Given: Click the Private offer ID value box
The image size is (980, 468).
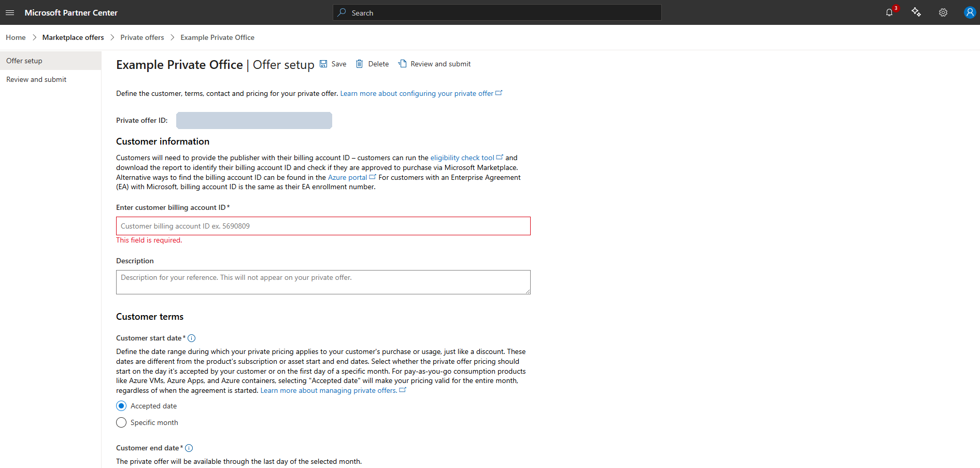Looking at the screenshot, I should pyautogui.click(x=254, y=120).
